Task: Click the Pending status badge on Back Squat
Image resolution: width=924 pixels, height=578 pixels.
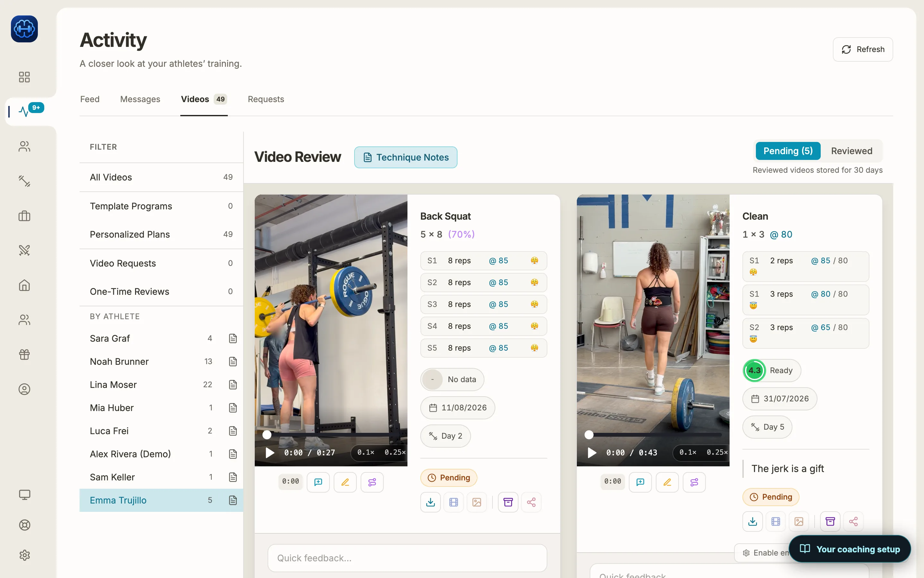Action: click(449, 478)
